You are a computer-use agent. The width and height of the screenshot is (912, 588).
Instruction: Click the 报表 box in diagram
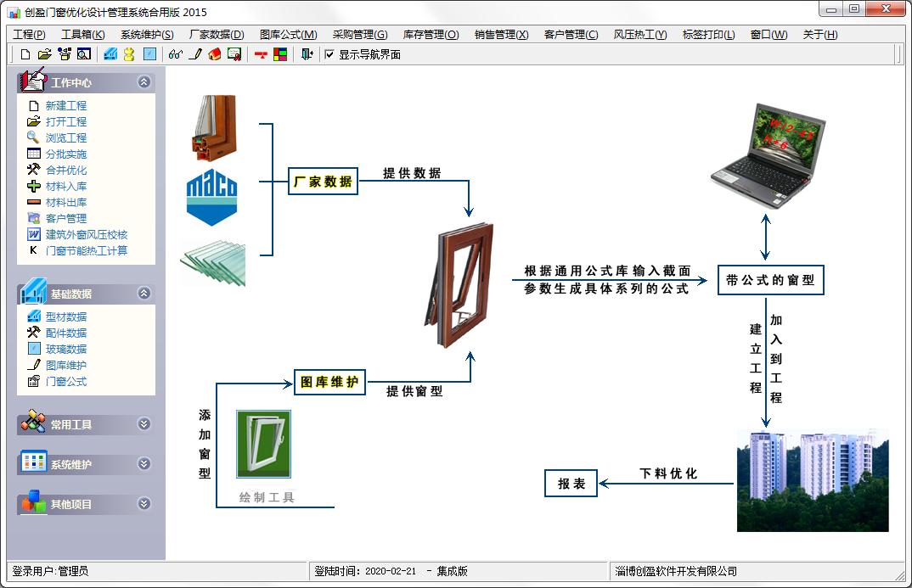point(571,484)
